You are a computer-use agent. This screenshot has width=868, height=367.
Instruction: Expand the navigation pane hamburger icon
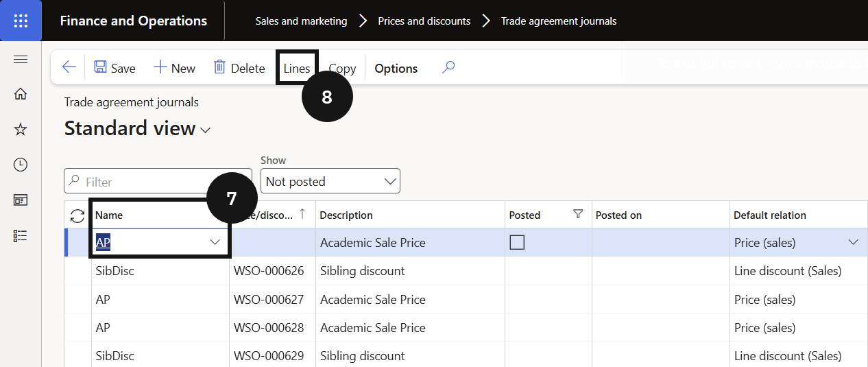(x=21, y=60)
